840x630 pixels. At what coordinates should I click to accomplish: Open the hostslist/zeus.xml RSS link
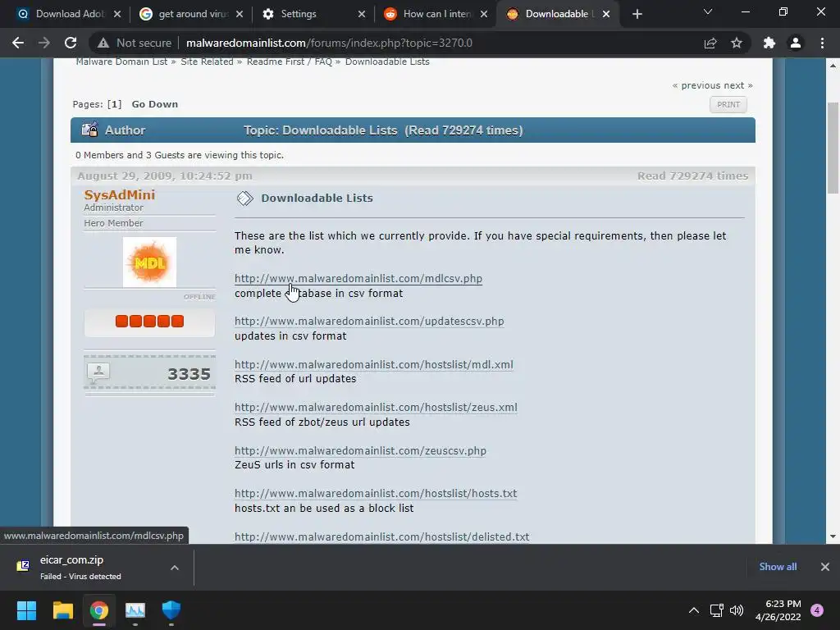[x=376, y=407]
